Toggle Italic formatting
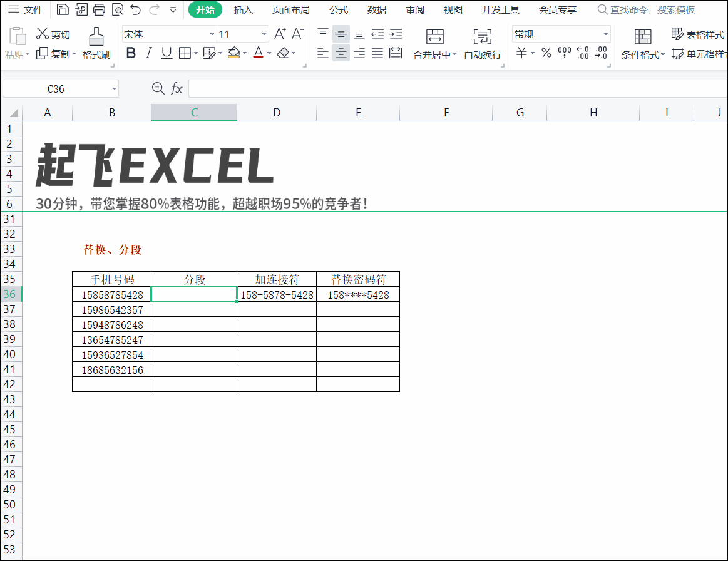 [x=148, y=53]
